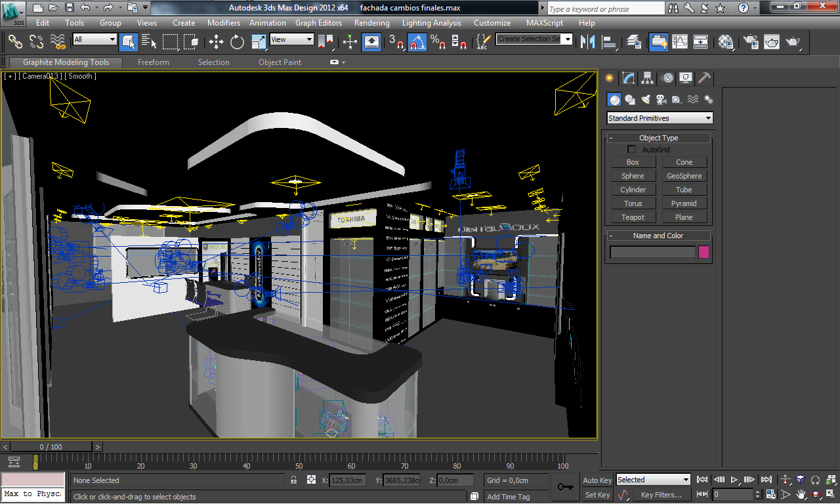Click the Key Filters button
Screen dimensions: 840x504
(x=661, y=495)
